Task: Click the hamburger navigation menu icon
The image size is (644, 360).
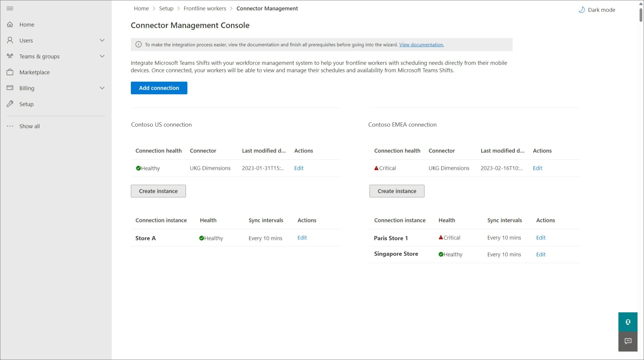Action: [x=10, y=8]
